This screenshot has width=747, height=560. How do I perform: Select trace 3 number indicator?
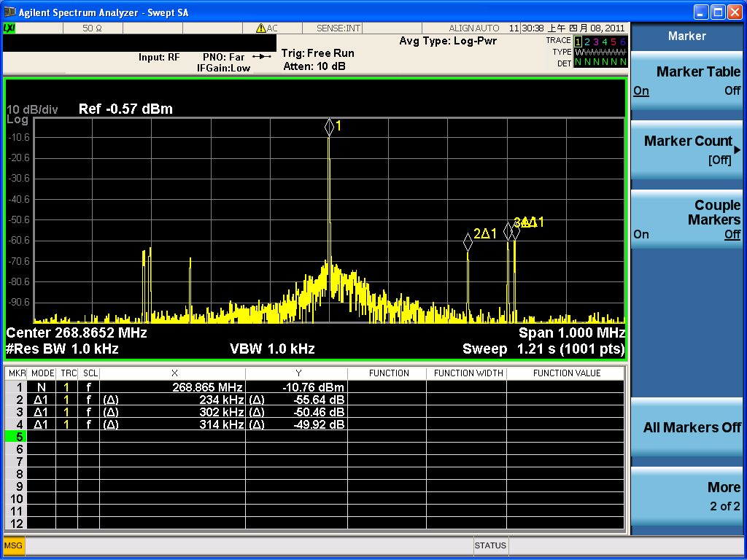[596, 42]
